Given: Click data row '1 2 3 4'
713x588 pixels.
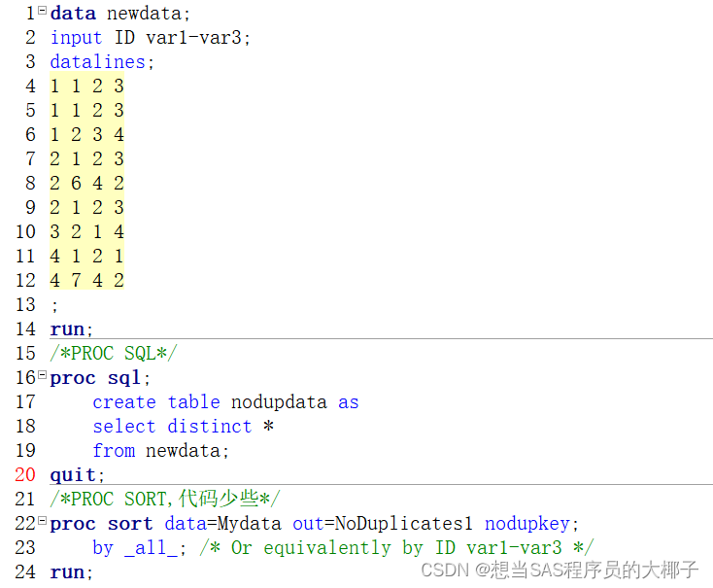Looking at the screenshot, I should point(86,134).
